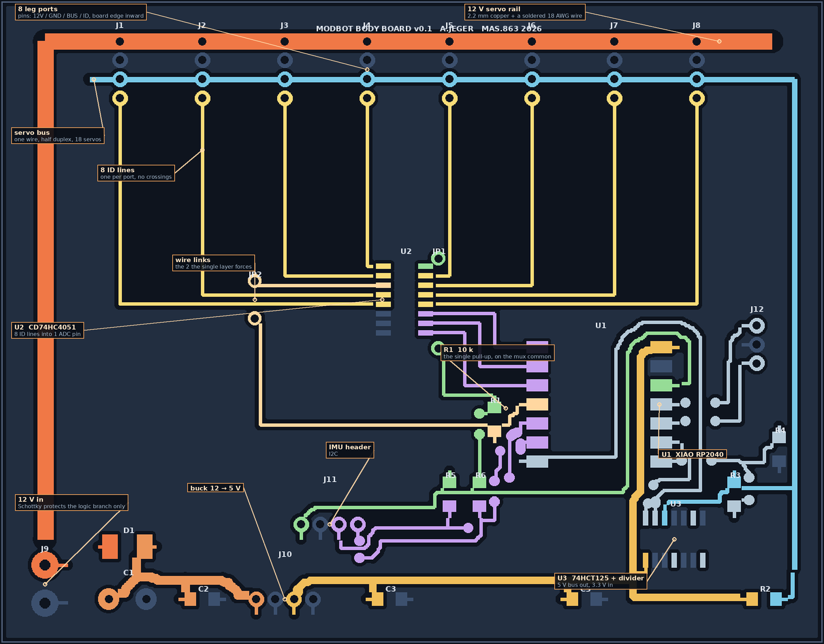Select the J8 connector designator
824x644 pixels.
coord(696,25)
